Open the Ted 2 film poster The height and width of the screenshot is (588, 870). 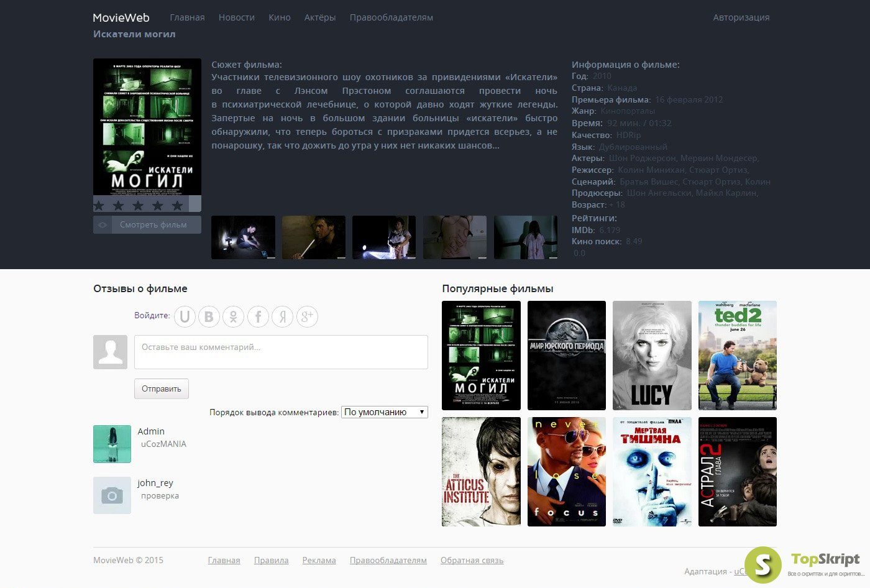(x=738, y=356)
